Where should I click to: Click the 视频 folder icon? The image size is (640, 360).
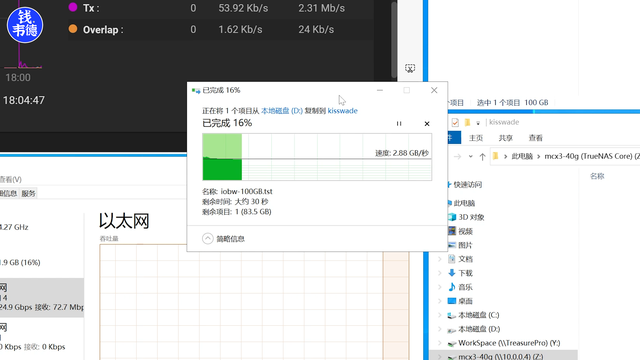(x=452, y=231)
